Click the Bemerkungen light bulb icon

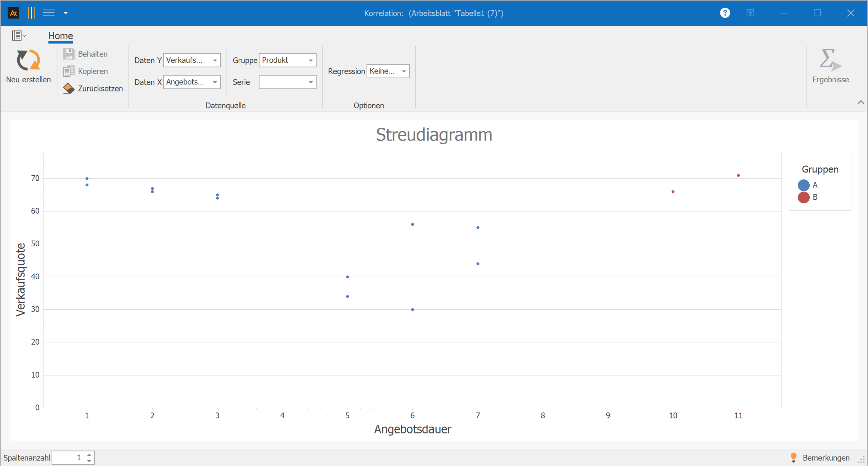click(x=793, y=457)
